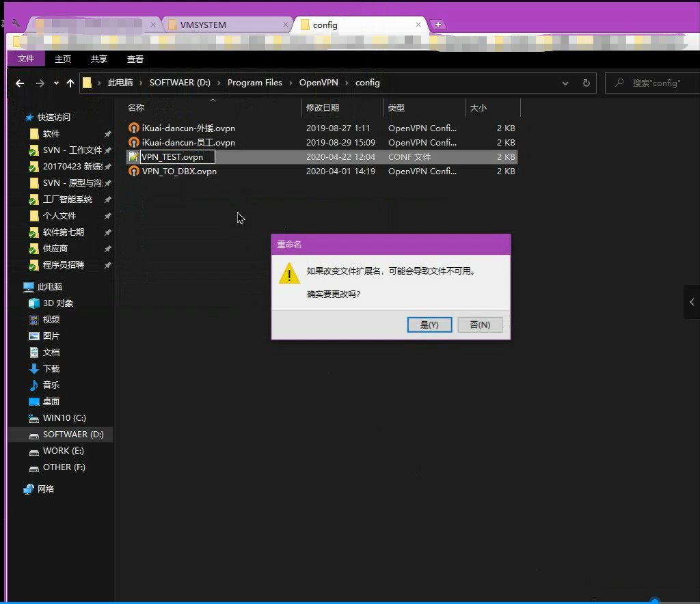Click the 下载 downloads icon in sidebar
This screenshot has height=604, width=700.
34,369
